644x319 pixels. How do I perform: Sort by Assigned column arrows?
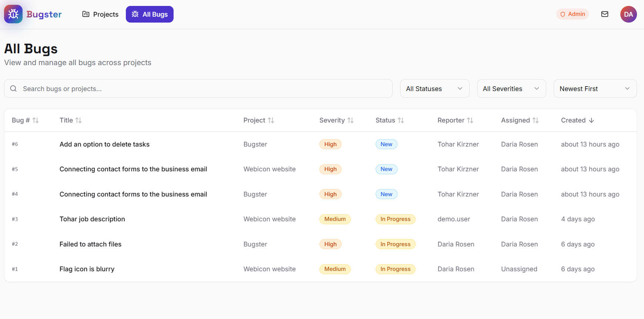coord(536,120)
